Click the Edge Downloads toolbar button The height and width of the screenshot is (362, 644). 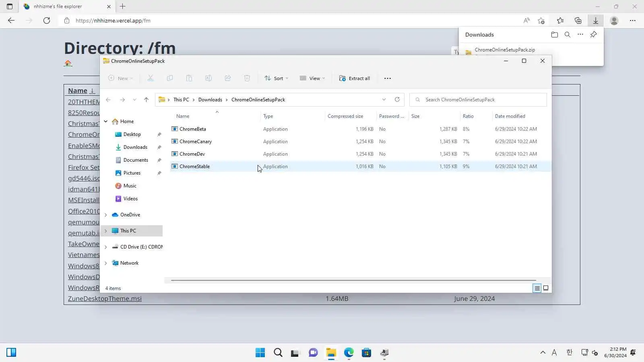(596, 21)
